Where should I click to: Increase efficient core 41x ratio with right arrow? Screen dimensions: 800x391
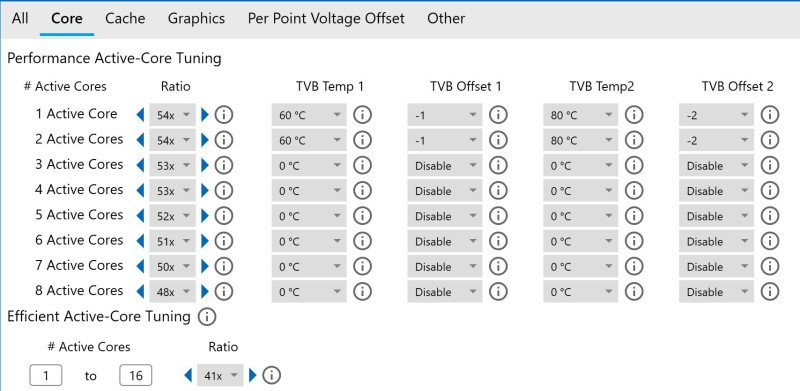(x=253, y=376)
